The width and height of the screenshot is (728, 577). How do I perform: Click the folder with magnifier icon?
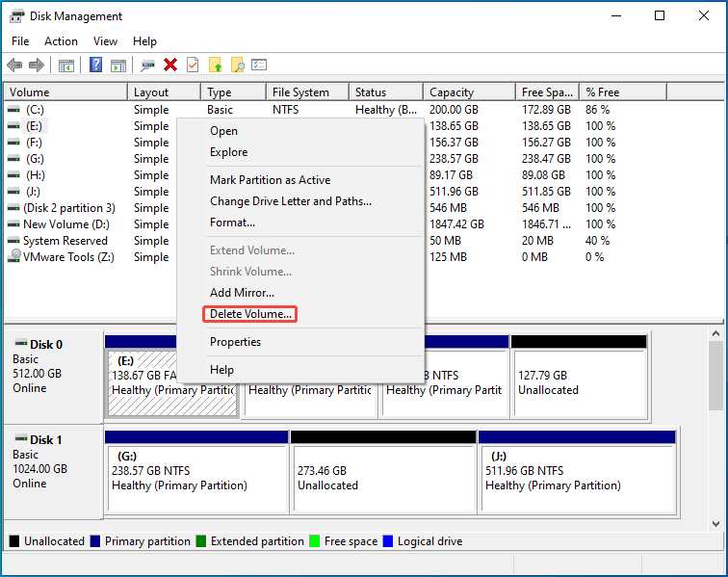pos(237,66)
